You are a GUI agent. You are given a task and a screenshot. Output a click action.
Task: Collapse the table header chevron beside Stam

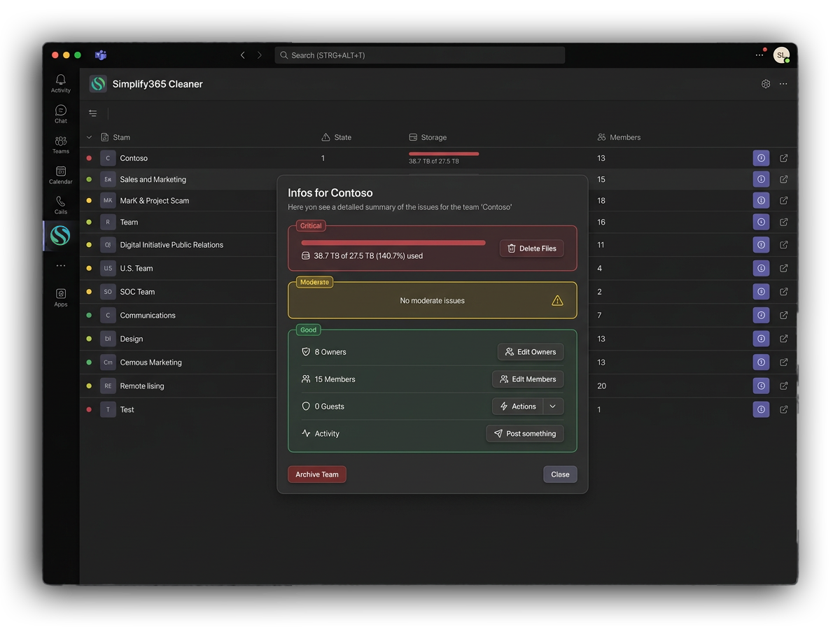[89, 138]
